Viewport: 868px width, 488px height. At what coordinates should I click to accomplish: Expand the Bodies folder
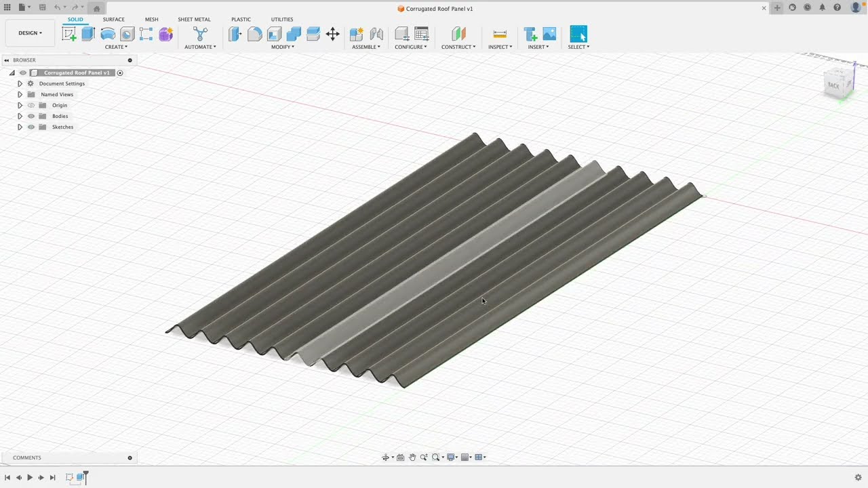click(x=20, y=116)
